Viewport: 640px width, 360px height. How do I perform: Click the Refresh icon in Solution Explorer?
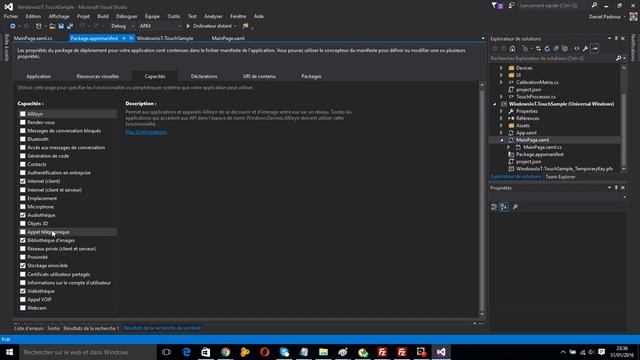[547, 49]
